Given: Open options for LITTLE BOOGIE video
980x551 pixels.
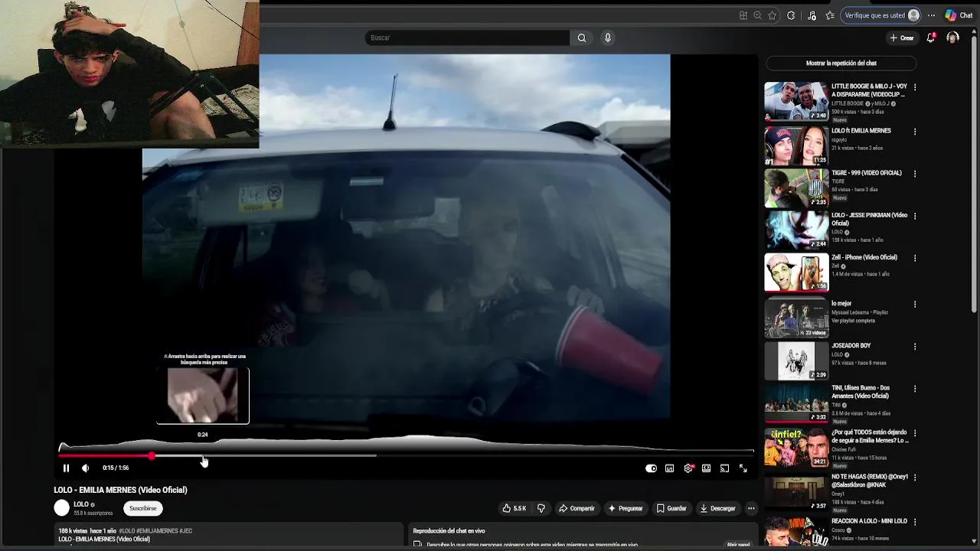Looking at the screenshot, I should pos(914,87).
